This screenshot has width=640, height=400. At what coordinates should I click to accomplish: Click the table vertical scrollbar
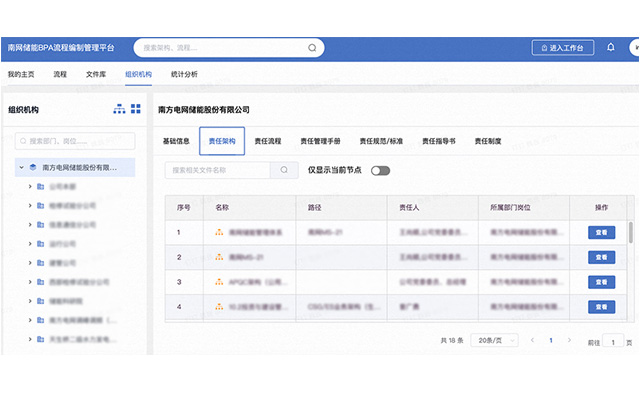(631, 233)
